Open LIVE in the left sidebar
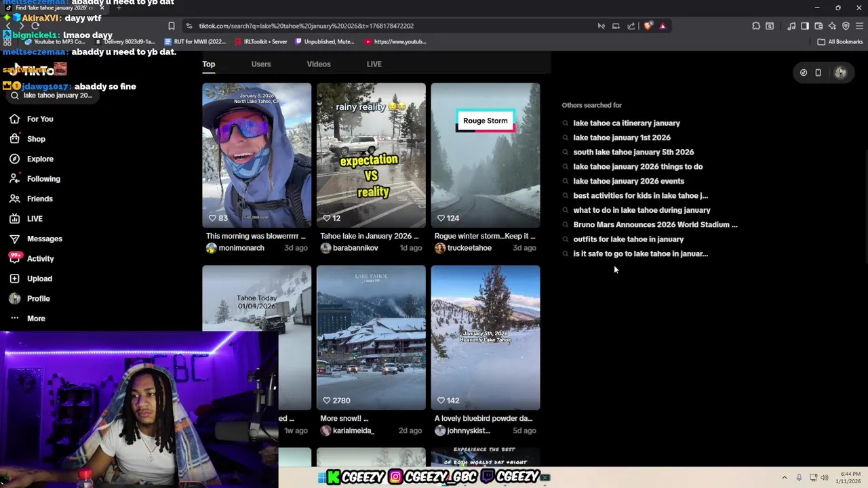Image resolution: width=868 pixels, height=488 pixels. [x=26, y=219]
